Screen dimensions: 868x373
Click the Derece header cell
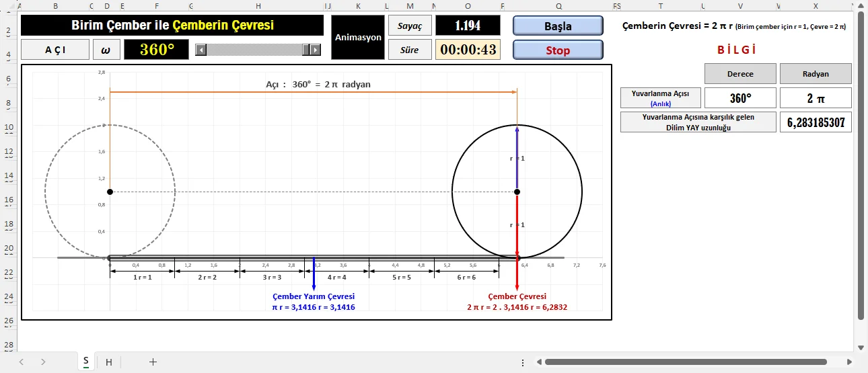point(740,74)
